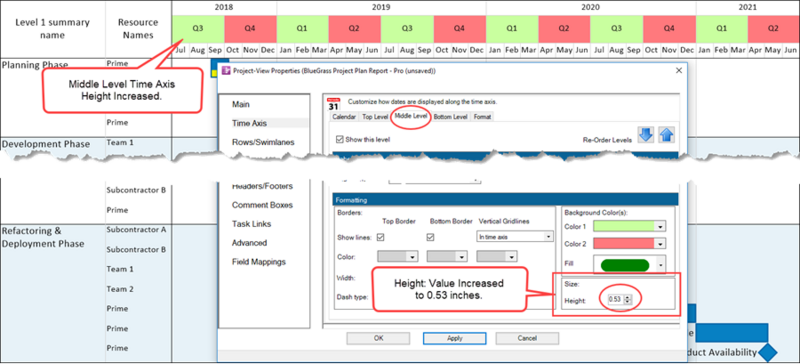Click the blue up arrow Re-Order Levels button

pos(666,135)
